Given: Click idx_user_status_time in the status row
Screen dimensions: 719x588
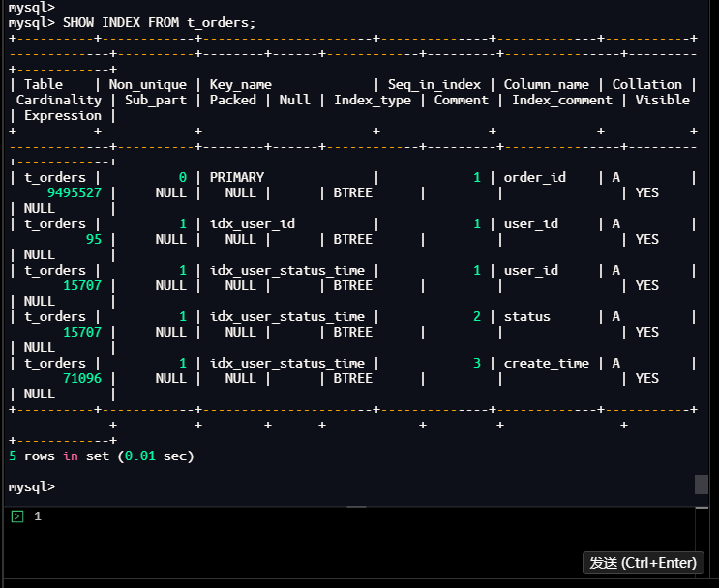Looking at the screenshot, I should 287,316.
